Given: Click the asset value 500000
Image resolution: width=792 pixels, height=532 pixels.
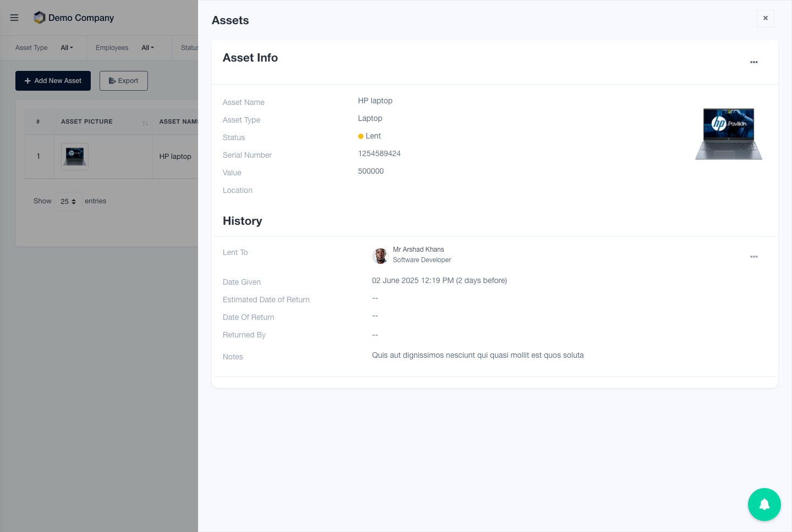Looking at the screenshot, I should tap(371, 171).
